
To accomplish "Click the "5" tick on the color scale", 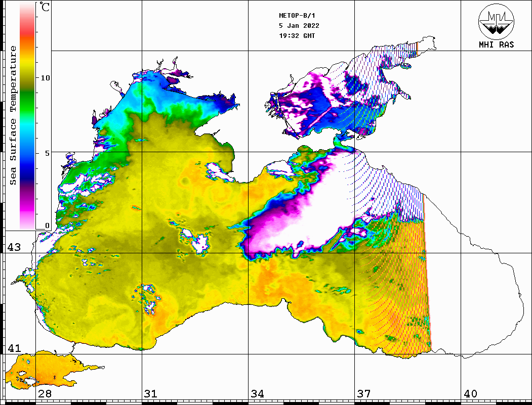I will point(48,153).
